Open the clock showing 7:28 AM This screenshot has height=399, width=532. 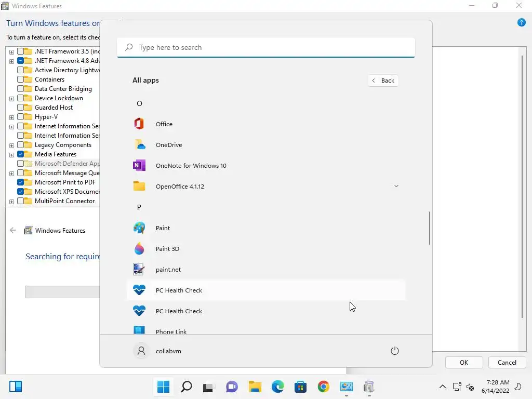point(495,387)
